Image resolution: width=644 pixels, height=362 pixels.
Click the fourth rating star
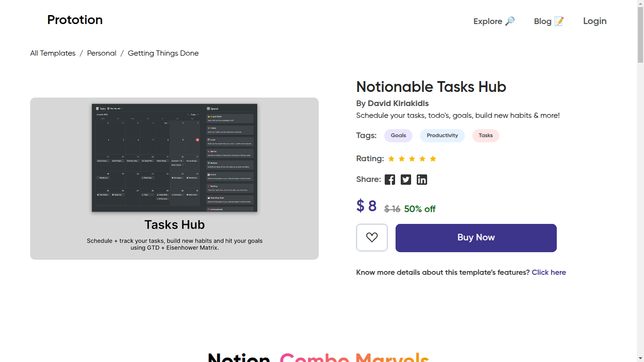pos(422,159)
